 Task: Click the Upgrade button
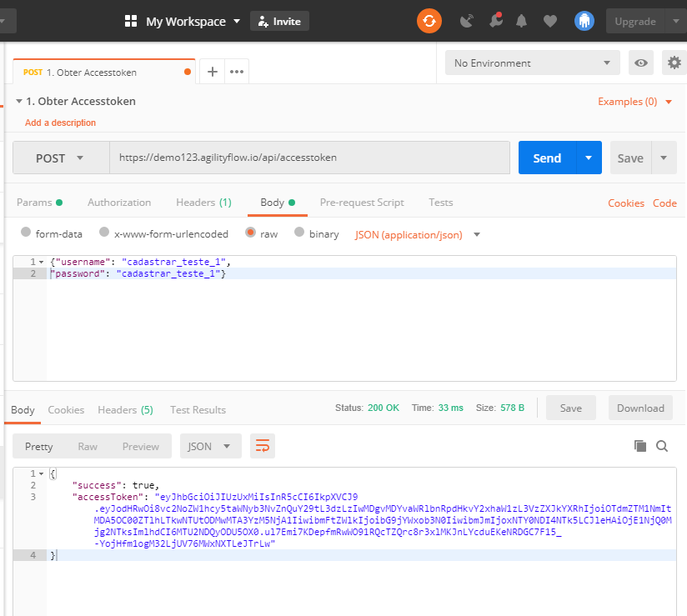[x=635, y=21]
